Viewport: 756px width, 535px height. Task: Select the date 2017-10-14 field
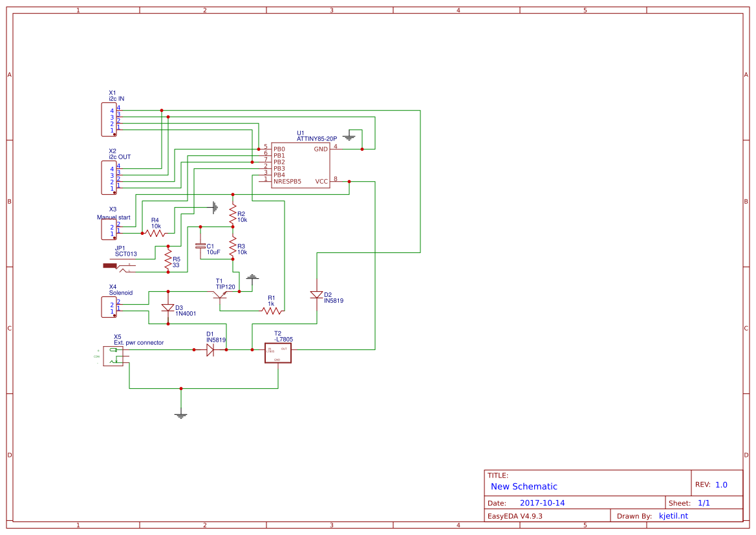pyautogui.click(x=543, y=502)
